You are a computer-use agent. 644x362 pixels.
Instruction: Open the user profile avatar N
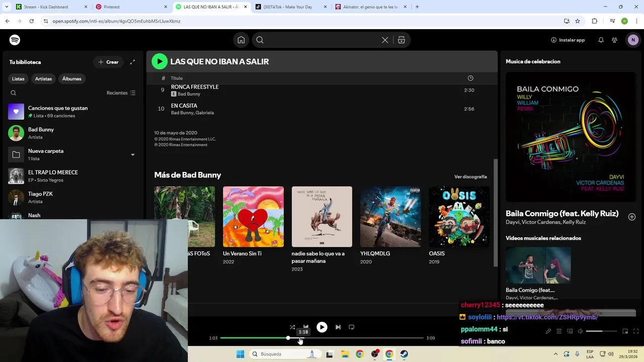(x=633, y=40)
